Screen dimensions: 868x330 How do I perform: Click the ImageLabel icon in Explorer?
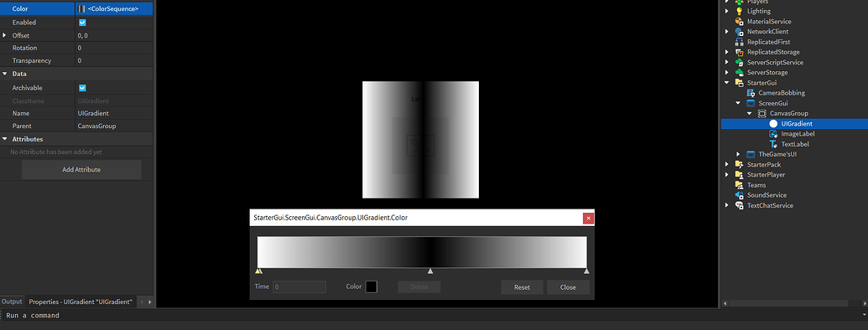(773, 134)
